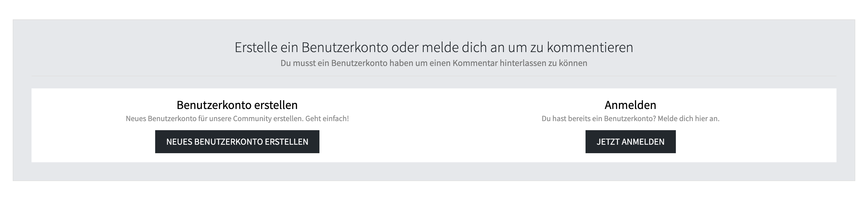Click the NEUES BENUTZERKONTO ERSTELLEN button
Image resolution: width=868 pixels, height=198 pixels.
pyautogui.click(x=237, y=142)
